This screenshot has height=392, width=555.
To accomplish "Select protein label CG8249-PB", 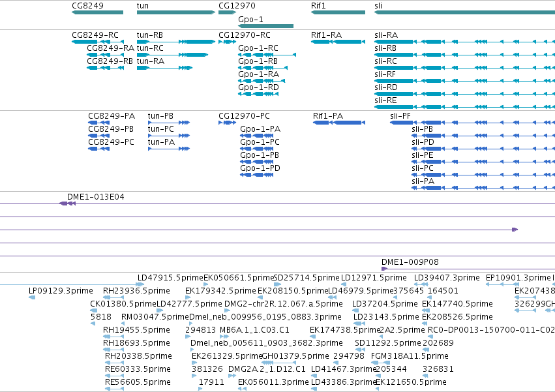I will (x=111, y=129).
